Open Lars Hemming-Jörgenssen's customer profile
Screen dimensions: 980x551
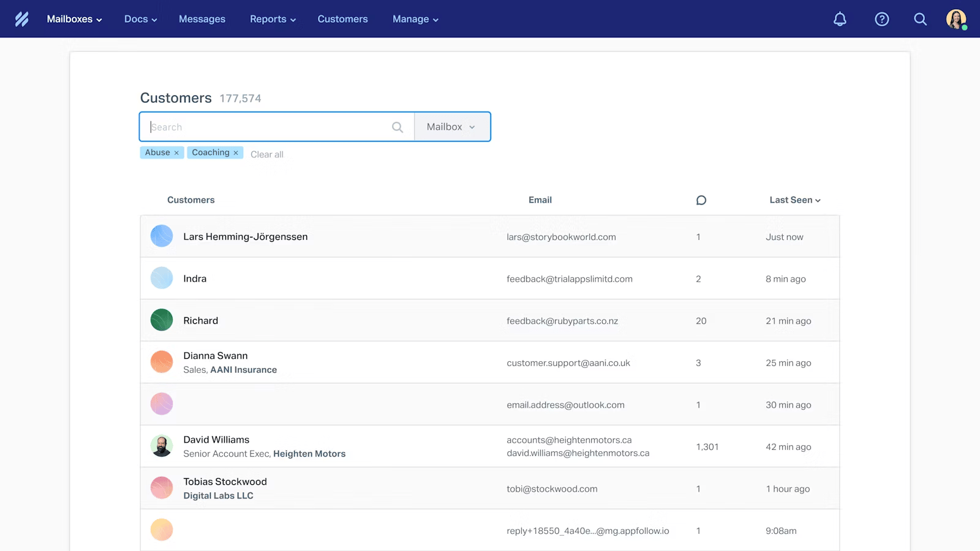(x=245, y=237)
